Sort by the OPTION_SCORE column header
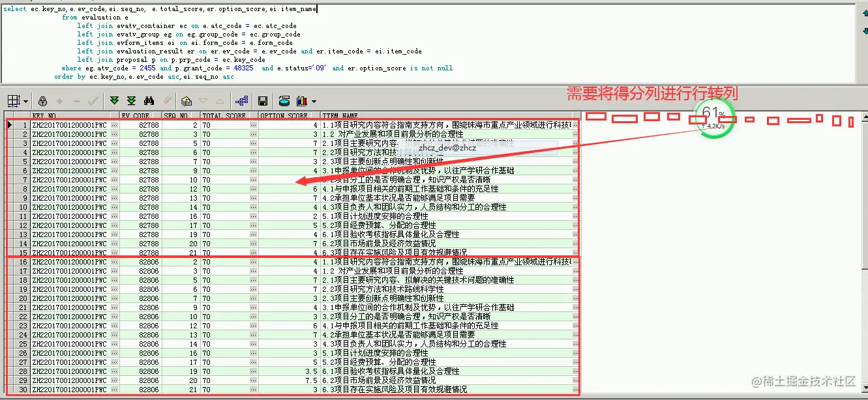This screenshot has width=868, height=400. pyautogui.click(x=289, y=116)
